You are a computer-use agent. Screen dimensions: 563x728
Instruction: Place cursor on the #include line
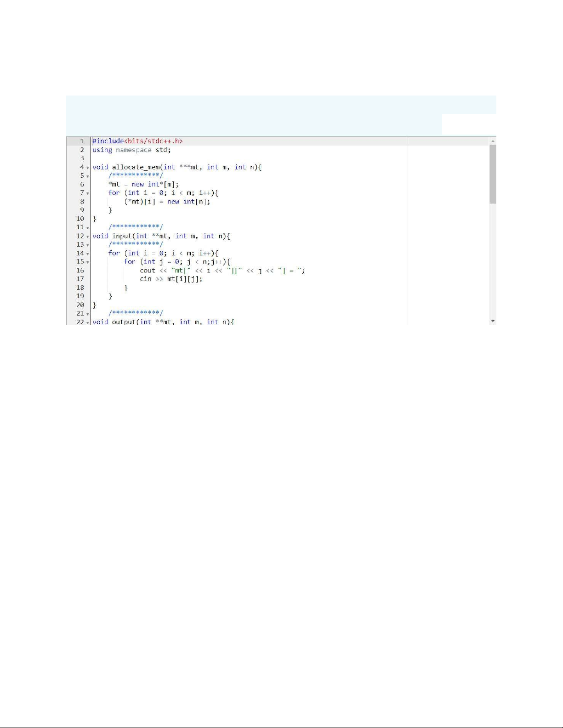click(137, 141)
